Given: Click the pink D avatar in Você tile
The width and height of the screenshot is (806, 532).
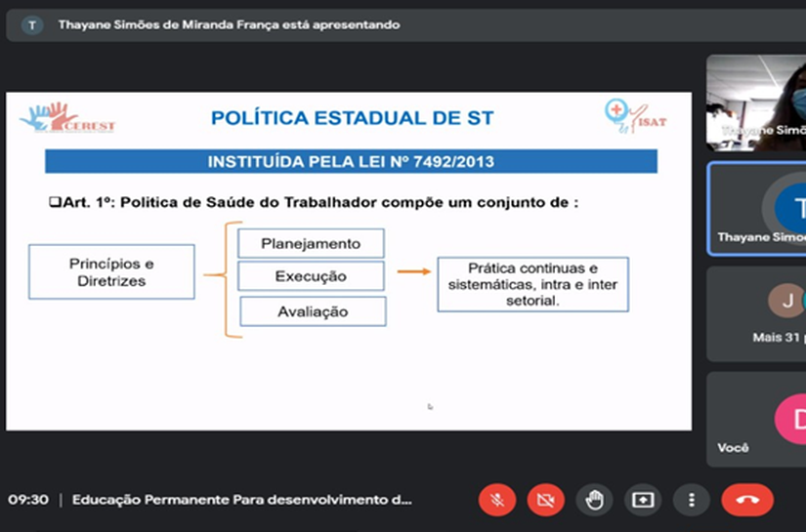Looking at the screenshot, I should (791, 419).
